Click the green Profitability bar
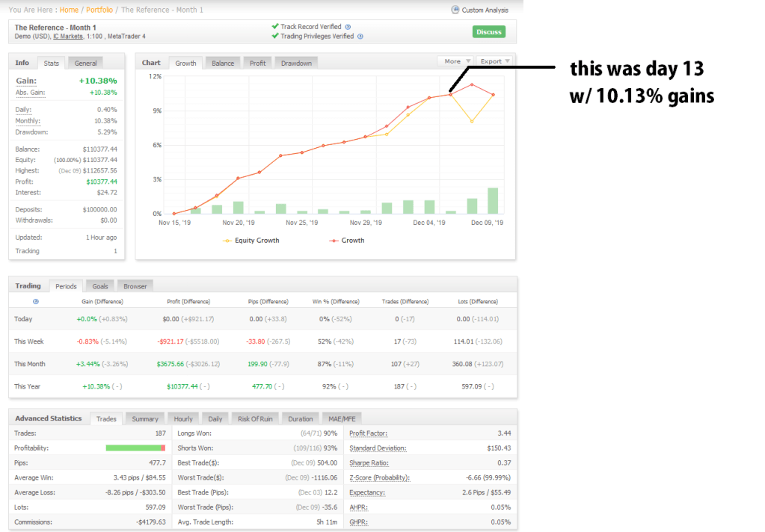This screenshot has height=532, width=765. 133,448
